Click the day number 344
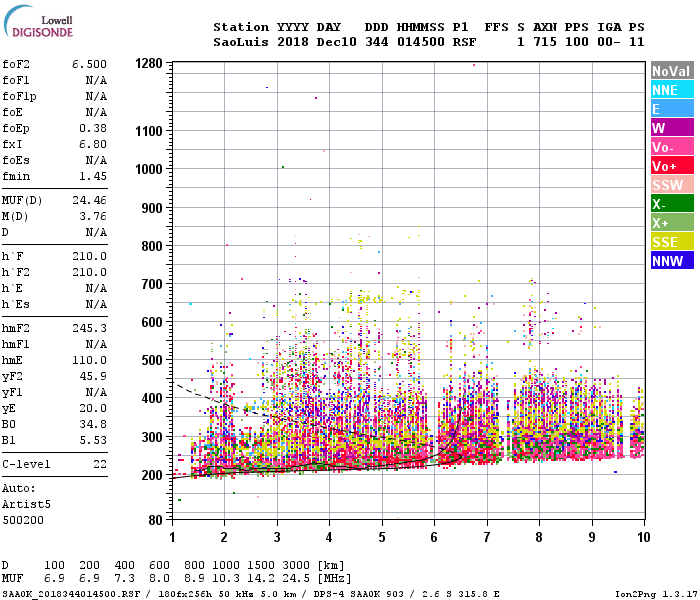The height and width of the screenshot is (600, 700). pyautogui.click(x=377, y=42)
